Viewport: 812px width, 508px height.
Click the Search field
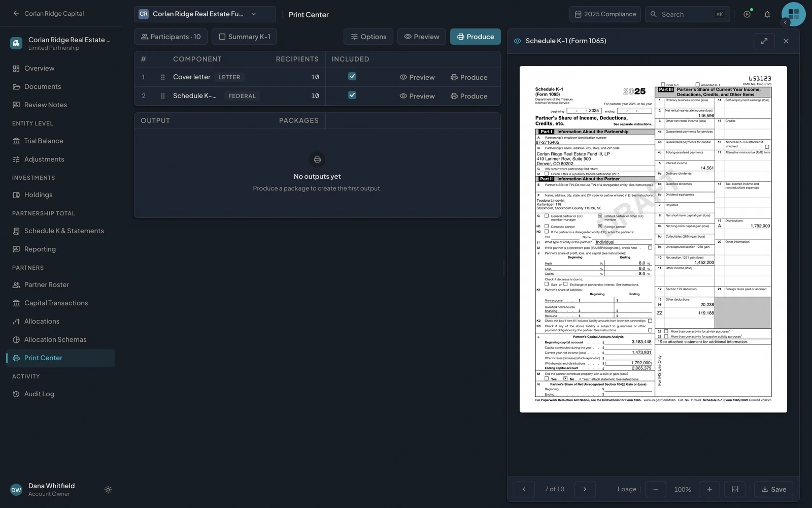point(687,14)
